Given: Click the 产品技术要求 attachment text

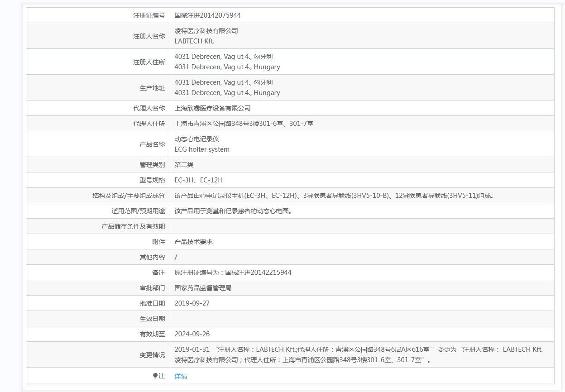Looking at the screenshot, I should pos(193,242).
